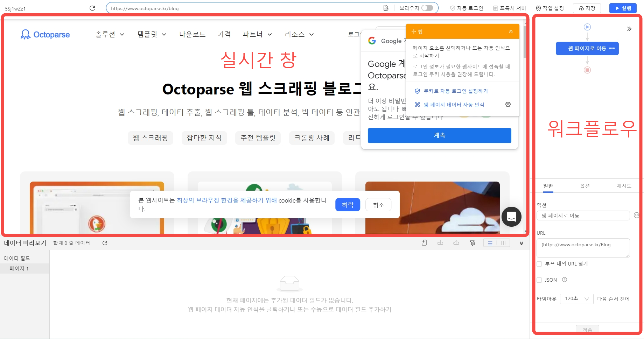
Task: Click the URL text field in workflow settings
Action: (x=583, y=248)
